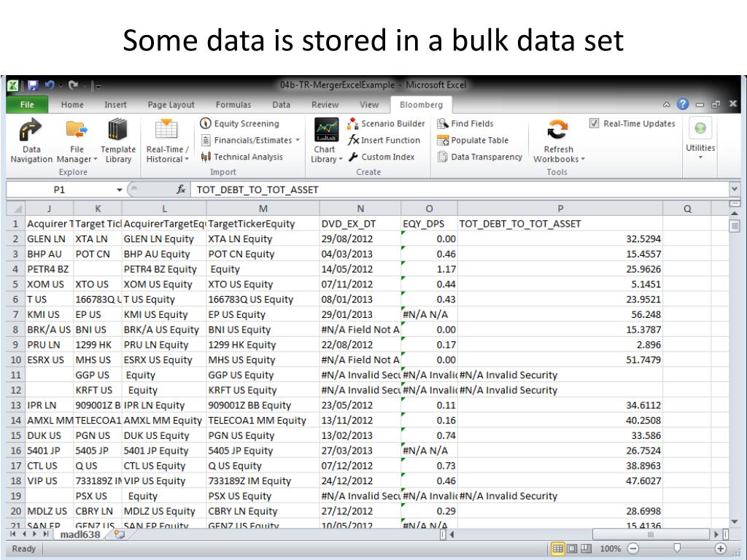Toggle the Real-Time Updates checkbox

(594, 123)
